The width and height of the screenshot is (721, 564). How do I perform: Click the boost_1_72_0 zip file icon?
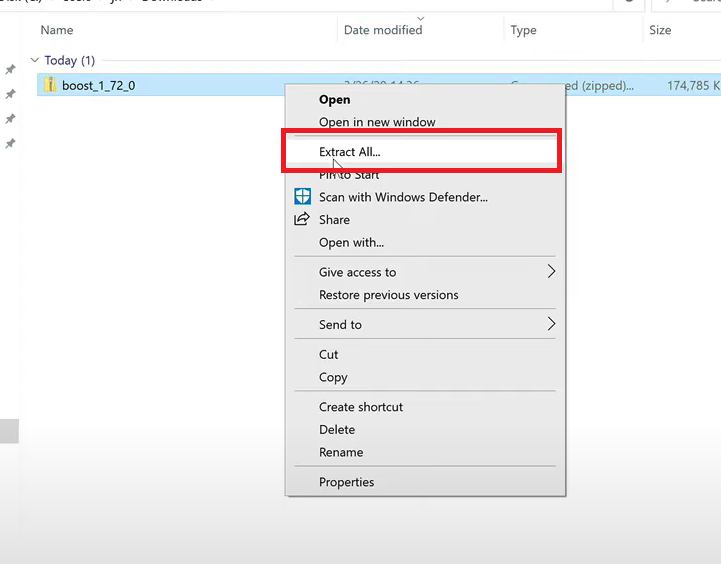pos(50,85)
